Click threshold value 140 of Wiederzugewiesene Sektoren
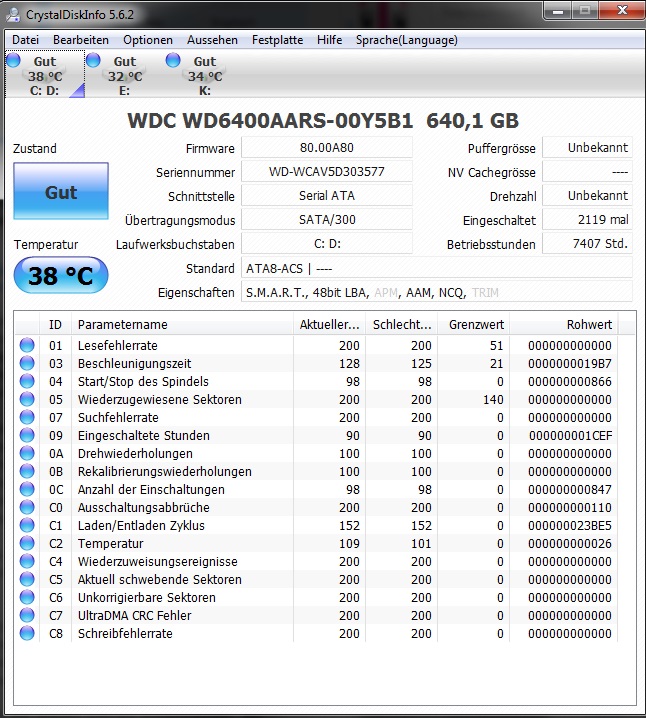 493,400
